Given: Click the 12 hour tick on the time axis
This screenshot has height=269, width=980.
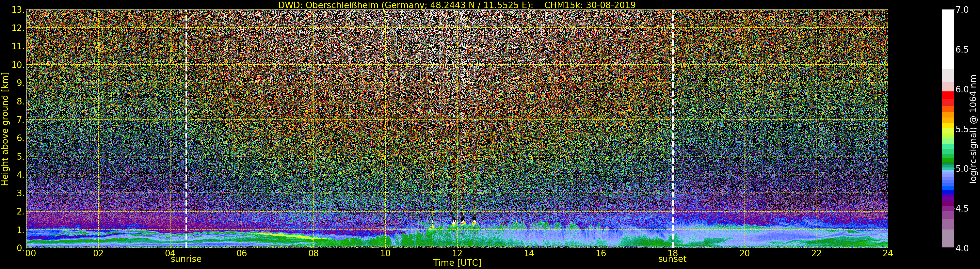Looking at the screenshot, I should pyautogui.click(x=457, y=253).
